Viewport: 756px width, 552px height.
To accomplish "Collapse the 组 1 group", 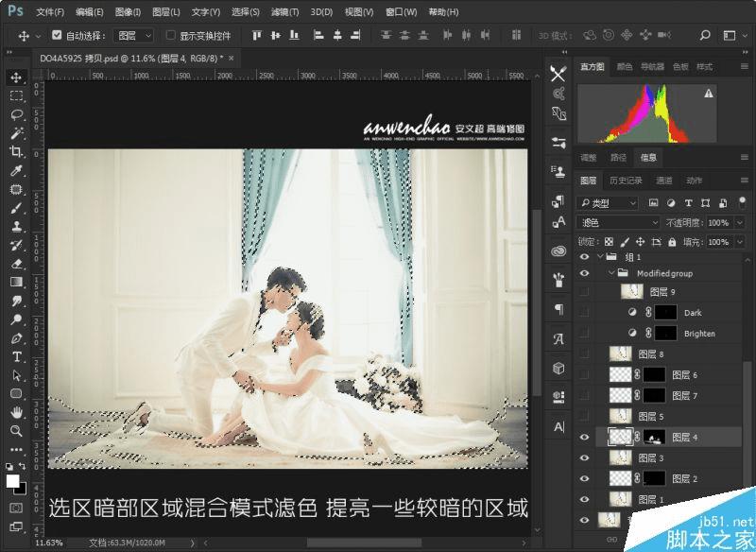I will (600, 257).
